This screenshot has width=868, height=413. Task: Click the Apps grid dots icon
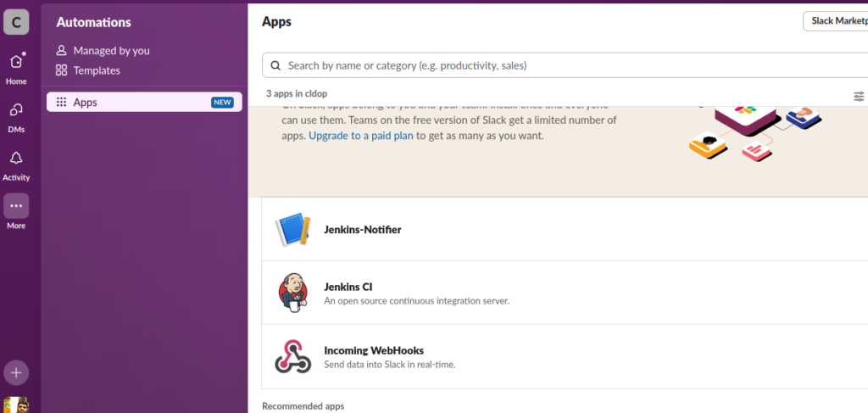tap(61, 102)
